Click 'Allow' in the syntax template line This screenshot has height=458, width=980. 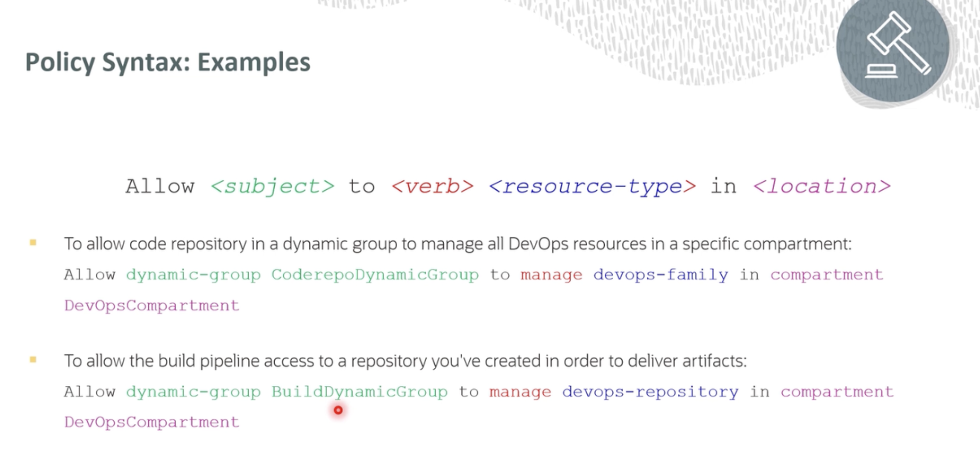pos(160,187)
